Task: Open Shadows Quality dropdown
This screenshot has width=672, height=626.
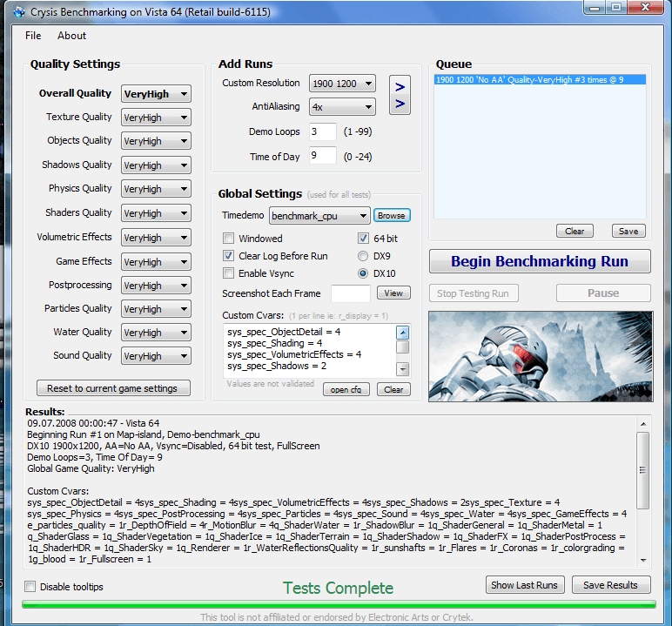Action: tap(156, 165)
